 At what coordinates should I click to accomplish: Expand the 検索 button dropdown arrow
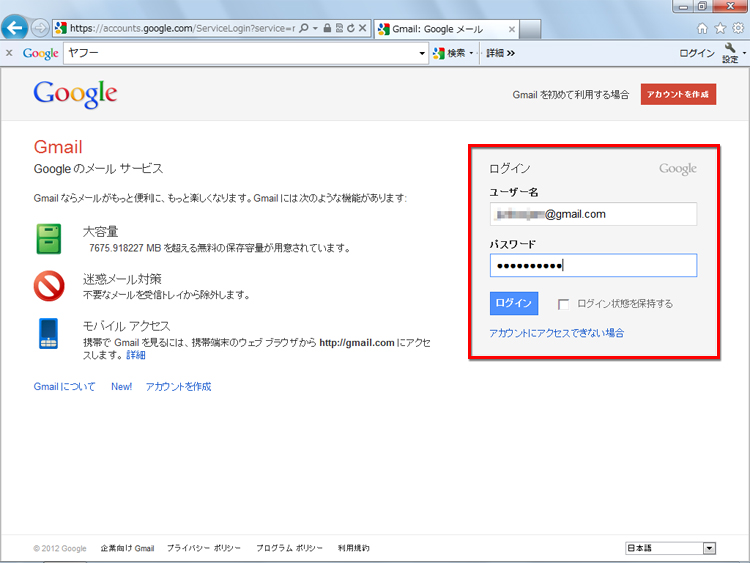point(472,53)
